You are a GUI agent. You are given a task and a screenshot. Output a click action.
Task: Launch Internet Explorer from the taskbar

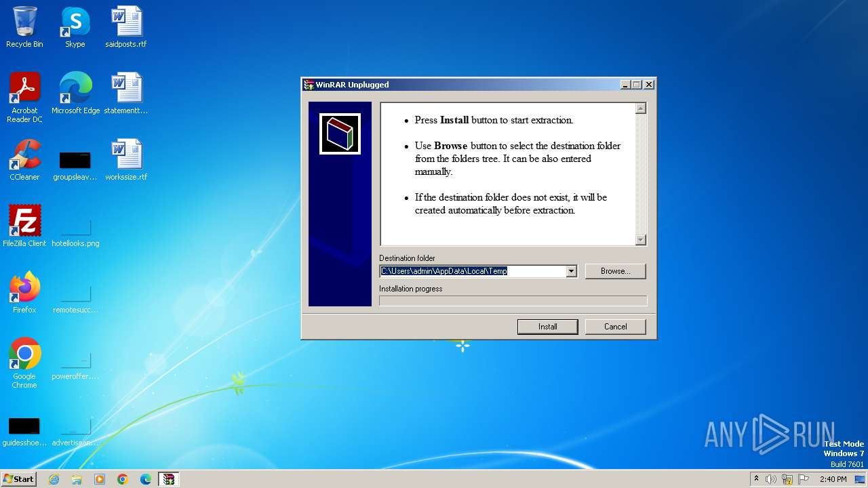coord(54,479)
